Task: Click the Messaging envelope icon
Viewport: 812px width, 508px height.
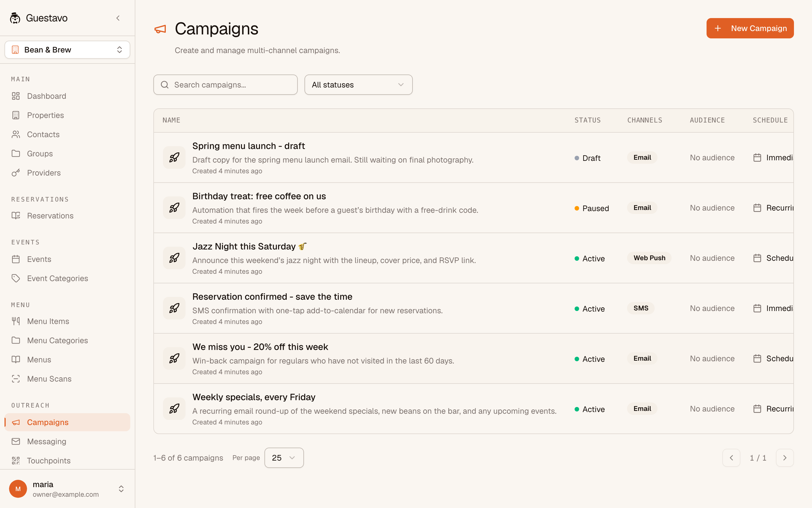Action: 16,441
